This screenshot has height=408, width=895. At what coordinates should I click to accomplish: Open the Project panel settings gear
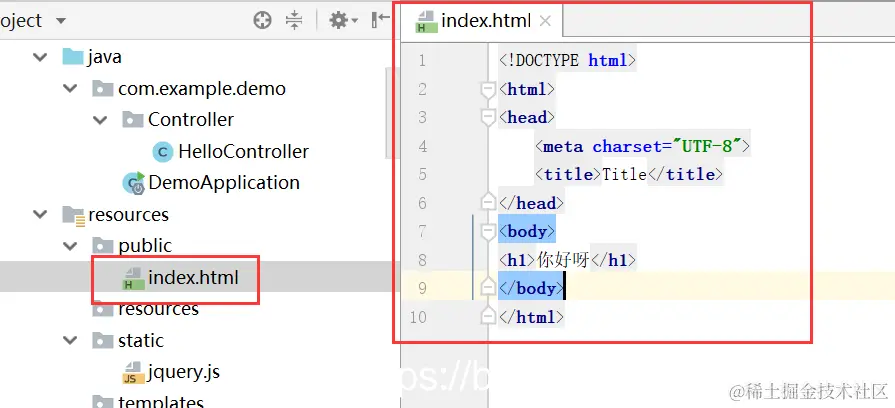(x=339, y=21)
